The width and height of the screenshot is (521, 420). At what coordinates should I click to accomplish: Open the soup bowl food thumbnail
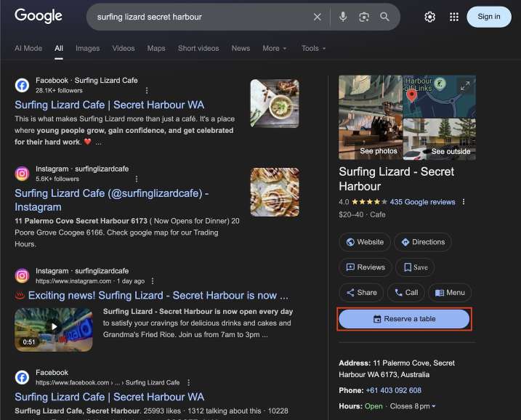tap(275, 103)
